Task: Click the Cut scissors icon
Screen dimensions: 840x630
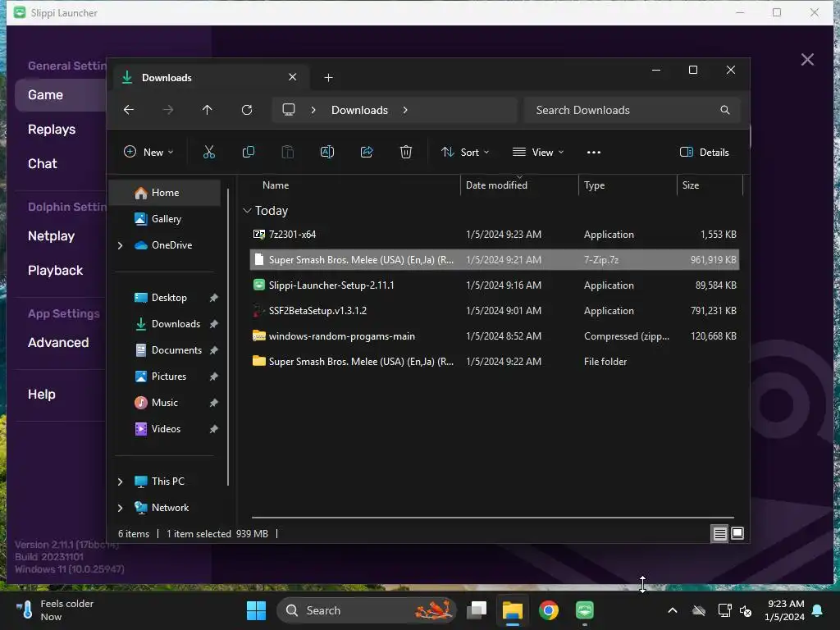Action: pyautogui.click(x=209, y=152)
